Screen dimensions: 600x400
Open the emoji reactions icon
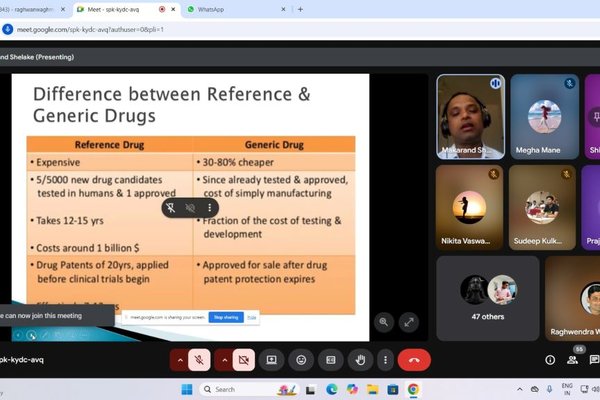tap(301, 359)
